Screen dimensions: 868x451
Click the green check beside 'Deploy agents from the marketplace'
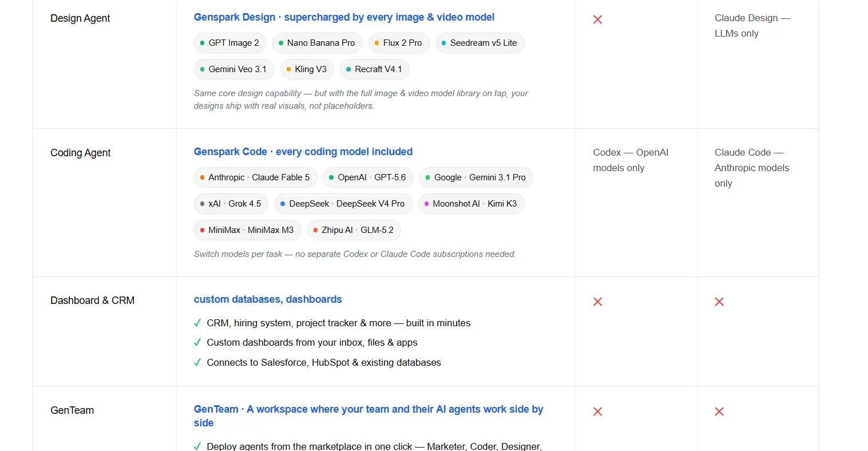[197, 446]
